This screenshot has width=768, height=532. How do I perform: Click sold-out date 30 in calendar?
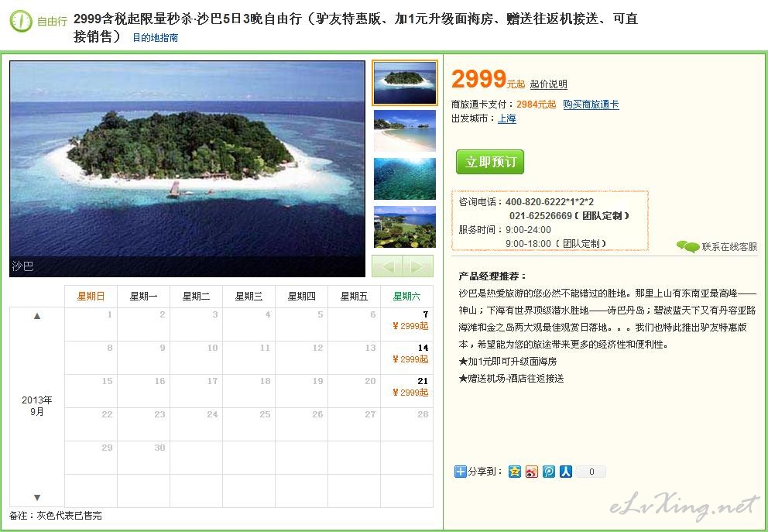tap(143, 458)
